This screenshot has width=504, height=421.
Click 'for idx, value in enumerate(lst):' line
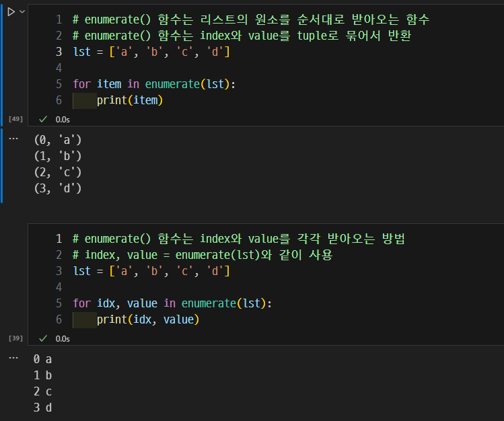click(x=172, y=303)
